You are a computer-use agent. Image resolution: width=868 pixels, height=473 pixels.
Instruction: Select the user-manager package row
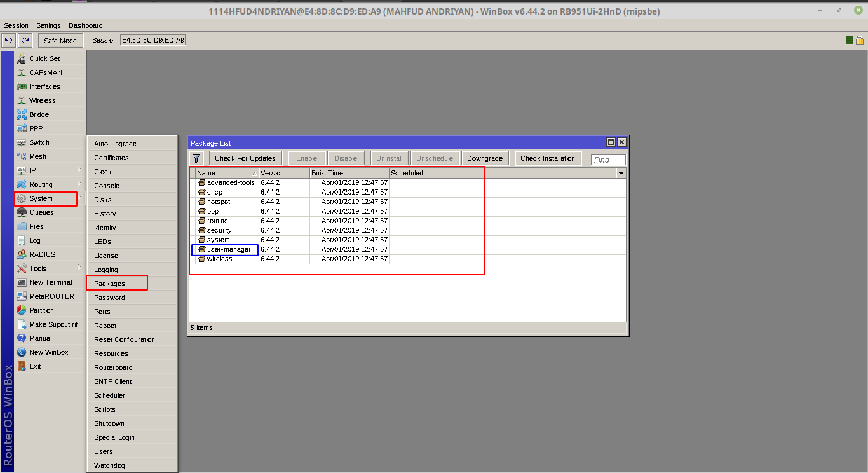pos(407,249)
